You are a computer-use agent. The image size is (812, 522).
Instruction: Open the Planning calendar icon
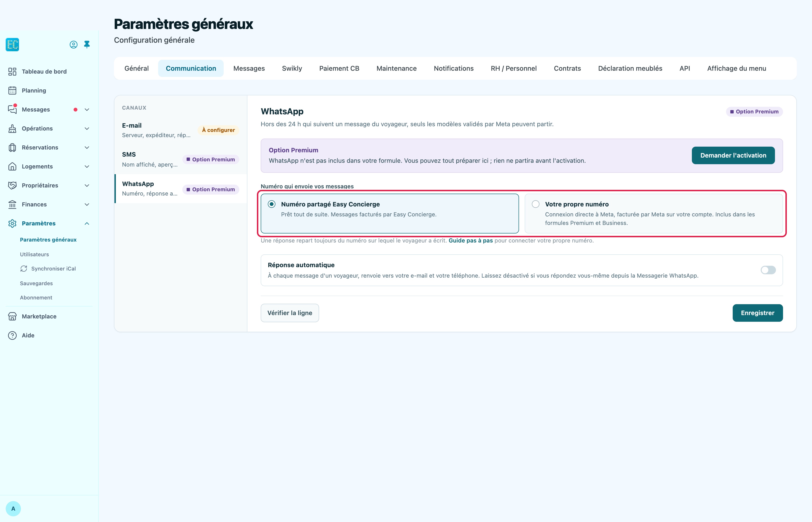[x=12, y=90]
